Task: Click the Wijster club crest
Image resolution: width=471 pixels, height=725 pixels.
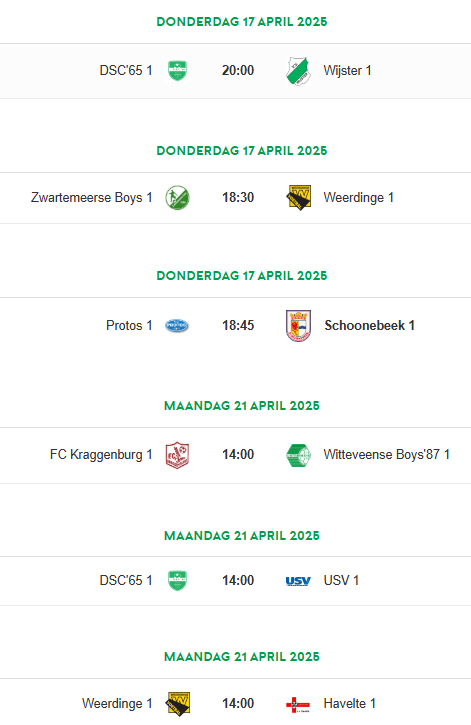Action: 298,71
